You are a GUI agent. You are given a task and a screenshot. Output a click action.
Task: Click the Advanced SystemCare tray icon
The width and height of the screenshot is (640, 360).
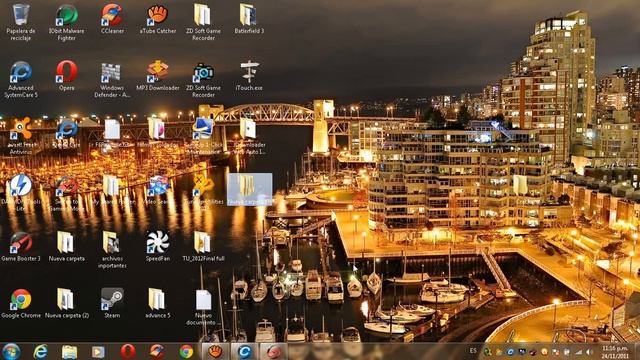[x=510, y=352]
